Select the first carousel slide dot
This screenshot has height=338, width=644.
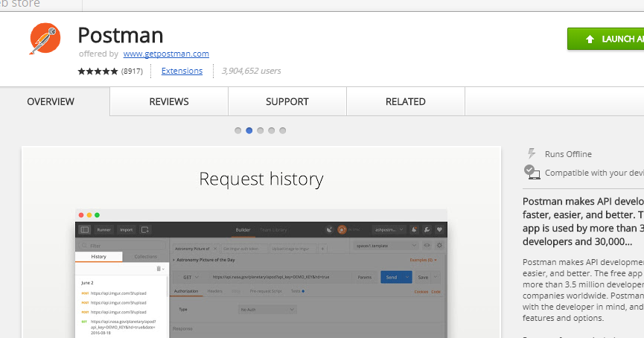click(x=237, y=130)
